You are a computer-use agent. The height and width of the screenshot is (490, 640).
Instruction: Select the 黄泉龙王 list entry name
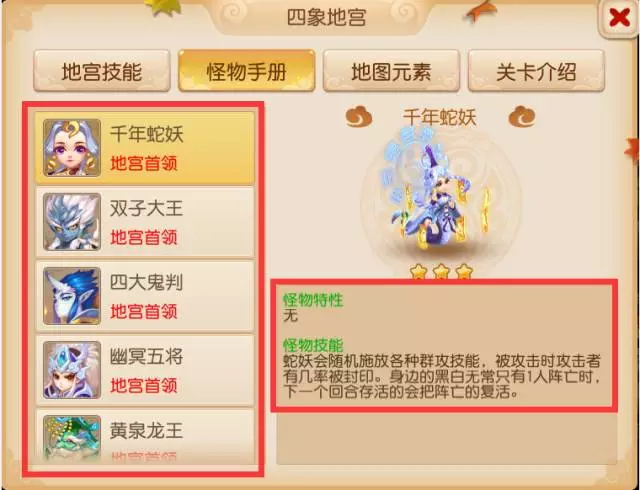[146, 430]
